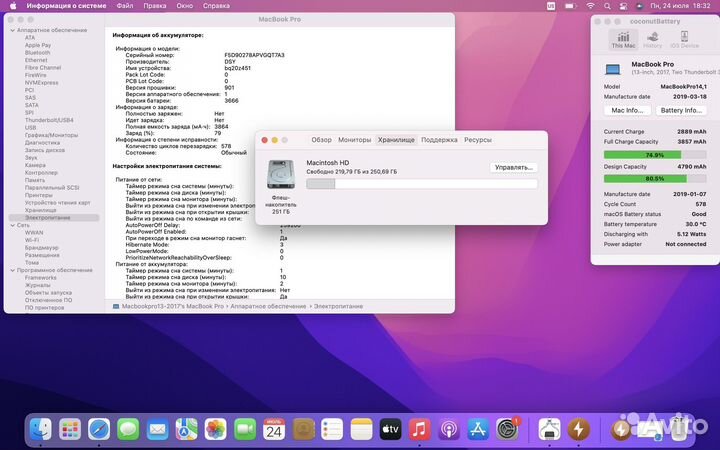Launch Safari from the dock
The image size is (720, 450).
[99, 429]
